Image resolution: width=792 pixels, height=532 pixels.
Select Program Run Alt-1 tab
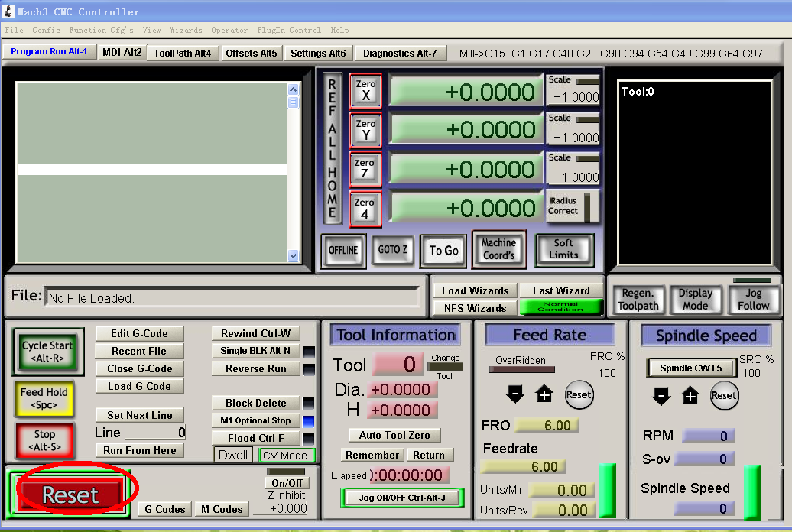49,51
